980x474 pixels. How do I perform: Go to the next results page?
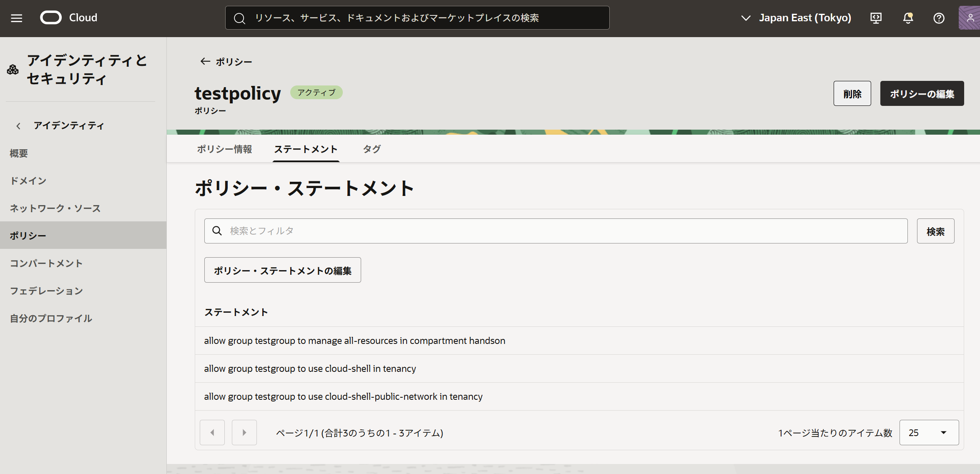(x=244, y=432)
